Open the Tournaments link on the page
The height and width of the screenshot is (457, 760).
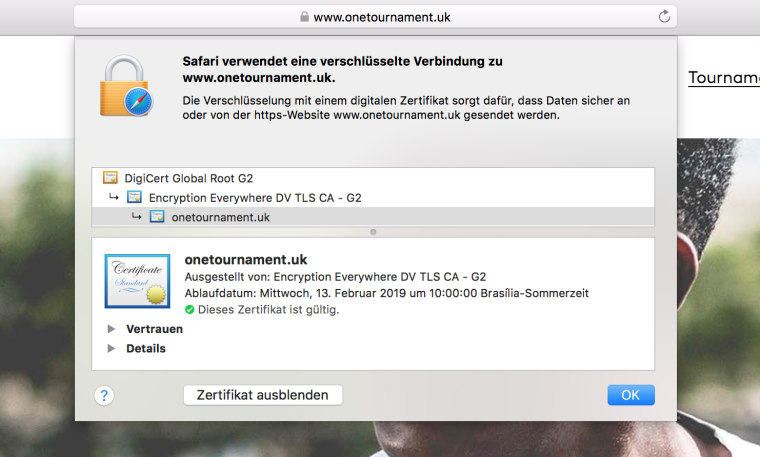tap(723, 78)
